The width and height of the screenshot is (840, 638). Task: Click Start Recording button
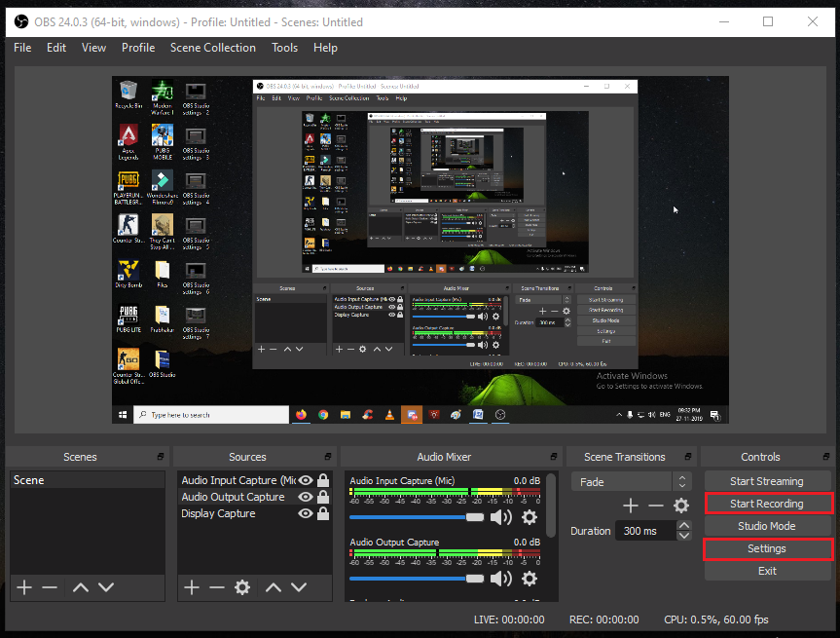point(767,504)
